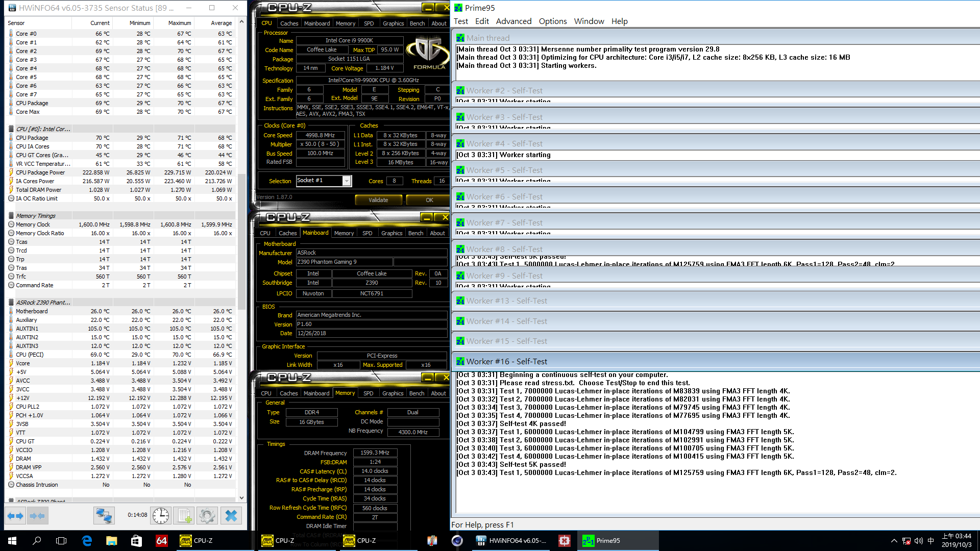Click Main thread window icon in Prime95
The image size is (980, 551).
pyautogui.click(x=460, y=38)
